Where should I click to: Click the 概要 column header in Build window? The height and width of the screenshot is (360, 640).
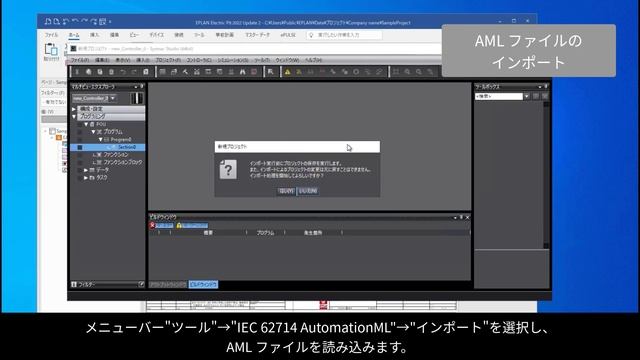pyautogui.click(x=208, y=233)
